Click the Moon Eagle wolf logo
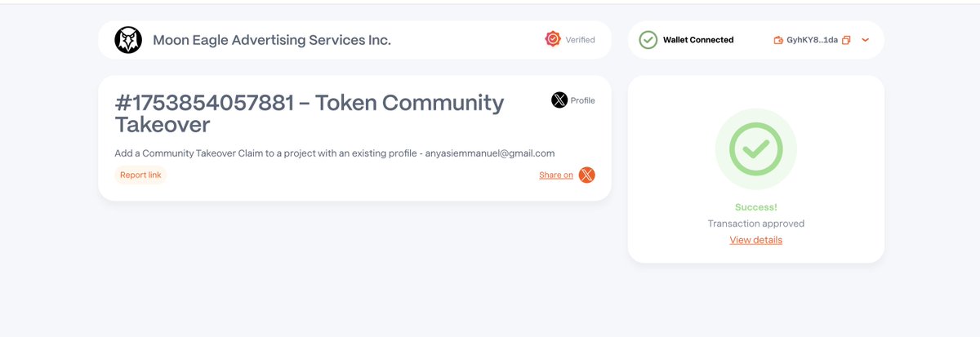This screenshot has width=980, height=337. pos(128,40)
